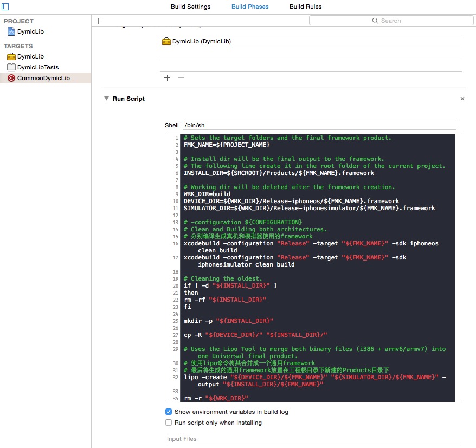Collapse the Run Script disclosure triangle
The image size is (476, 448).
tap(106, 99)
